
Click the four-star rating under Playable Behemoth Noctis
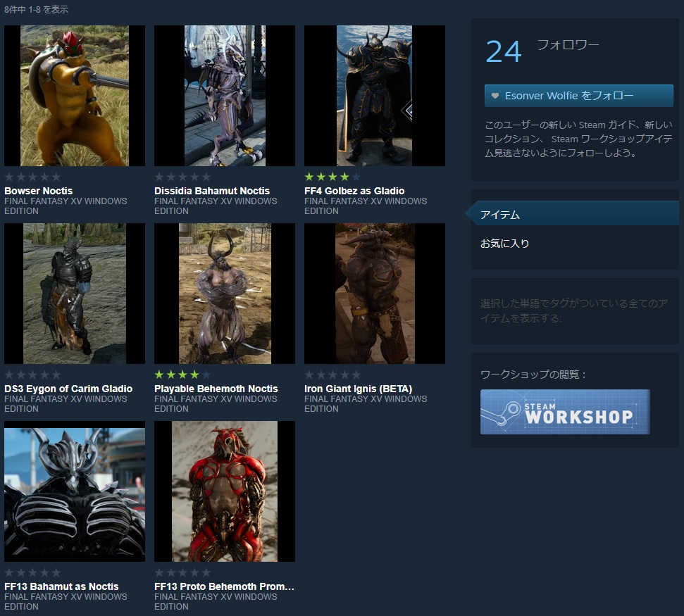click(x=182, y=375)
